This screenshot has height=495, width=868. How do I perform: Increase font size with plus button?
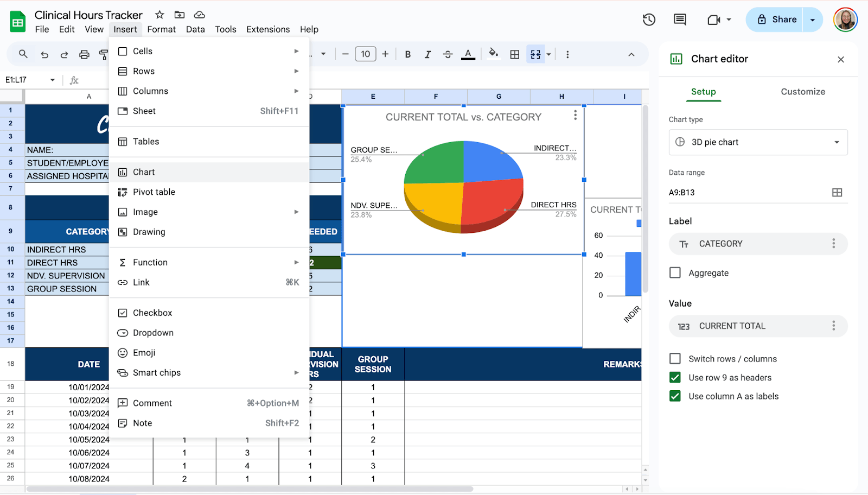click(x=385, y=54)
